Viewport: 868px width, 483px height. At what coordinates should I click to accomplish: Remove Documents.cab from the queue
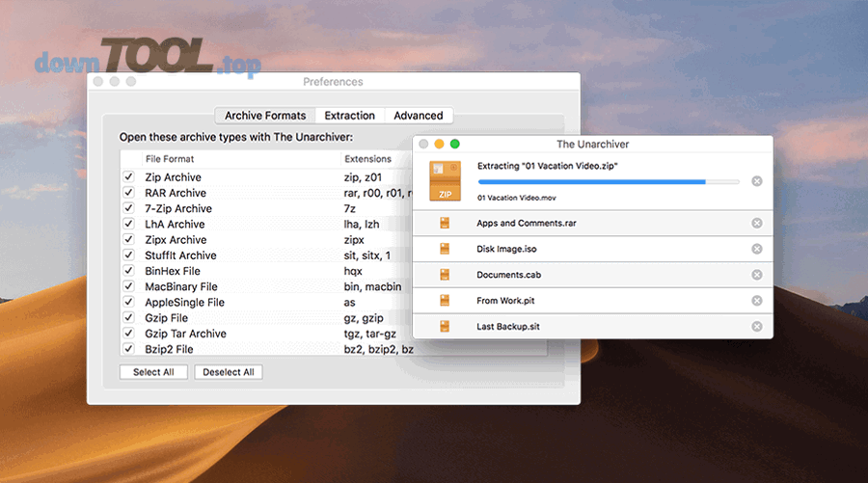(757, 275)
